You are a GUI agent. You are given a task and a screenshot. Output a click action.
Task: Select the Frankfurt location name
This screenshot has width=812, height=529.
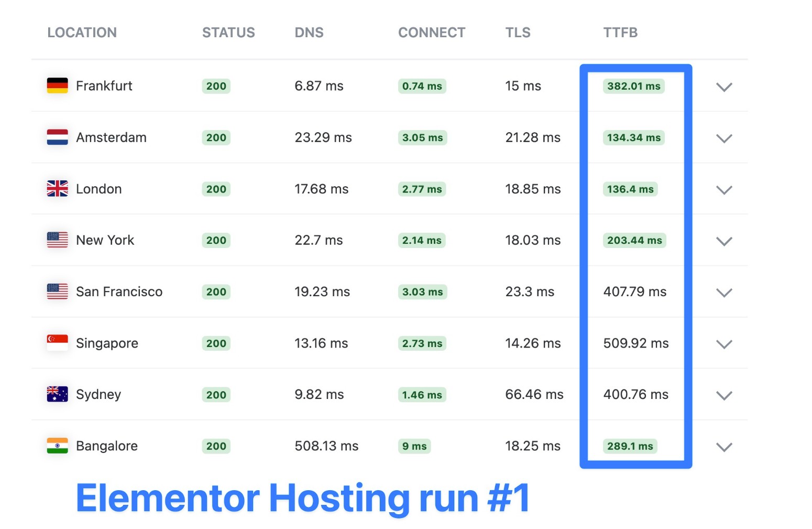[104, 86]
